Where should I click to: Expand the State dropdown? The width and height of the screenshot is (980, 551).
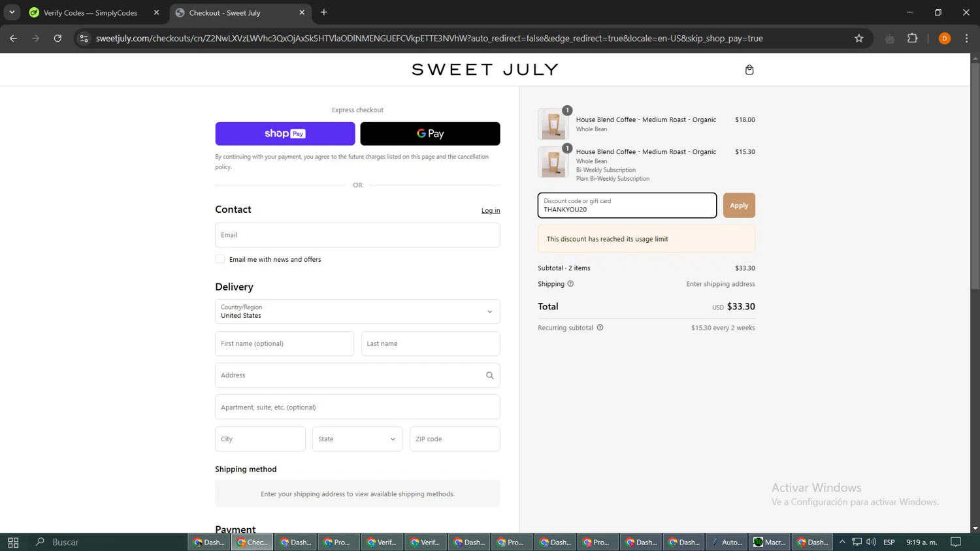pos(357,439)
